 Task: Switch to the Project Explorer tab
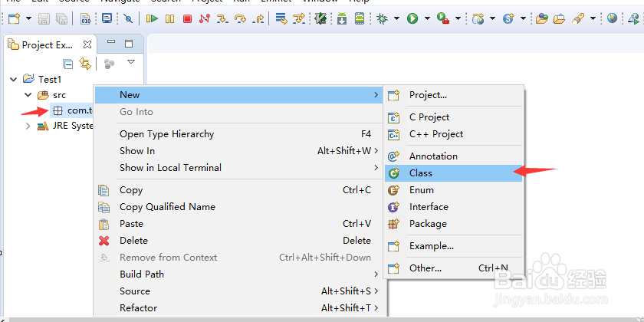pos(46,44)
